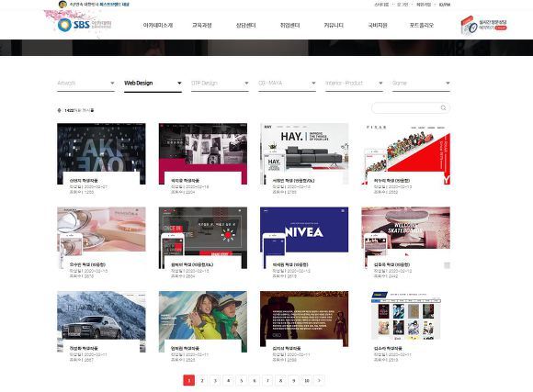This screenshot has width=533, height=392.
Task: Open the PIXAR red characters thumbnail
Action: tap(406, 153)
